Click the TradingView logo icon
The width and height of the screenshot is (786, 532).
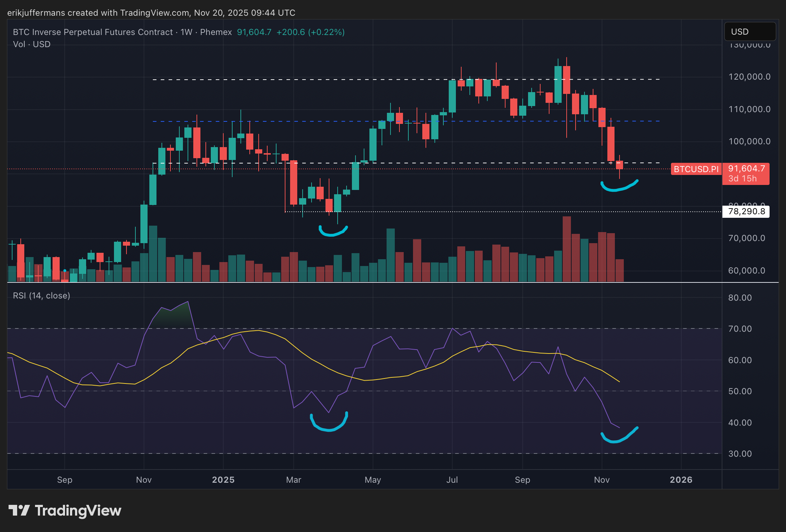click(x=19, y=510)
